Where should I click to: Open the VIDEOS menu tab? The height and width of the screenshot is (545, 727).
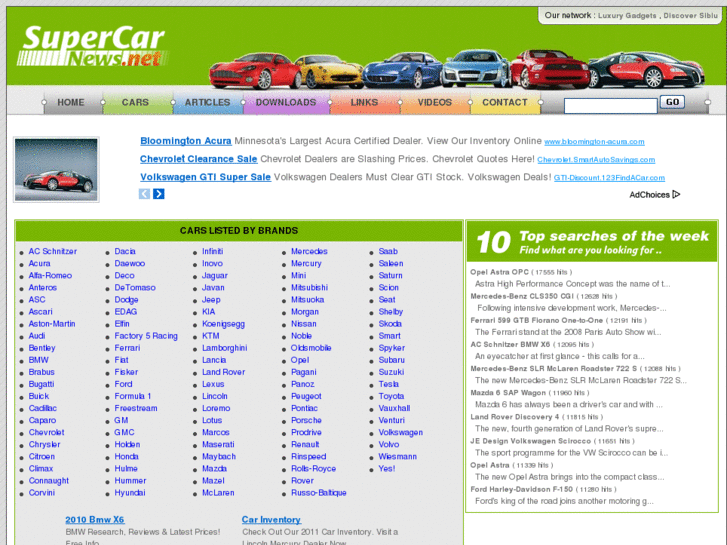435,102
